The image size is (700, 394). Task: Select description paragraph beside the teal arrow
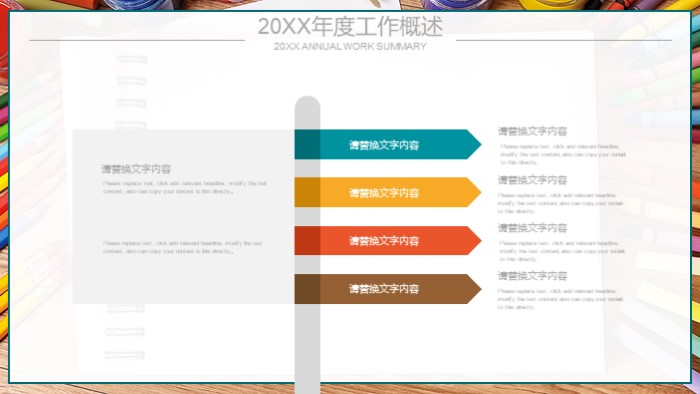point(562,154)
